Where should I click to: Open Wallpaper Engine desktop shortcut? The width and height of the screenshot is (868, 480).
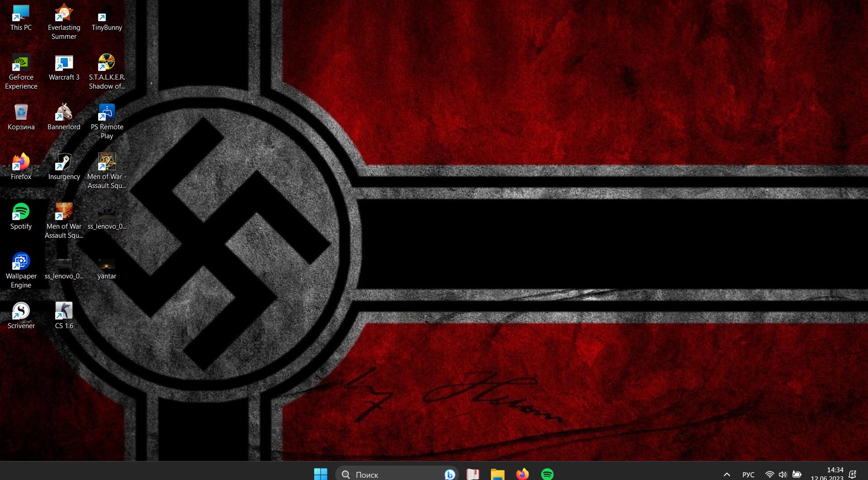(21, 271)
